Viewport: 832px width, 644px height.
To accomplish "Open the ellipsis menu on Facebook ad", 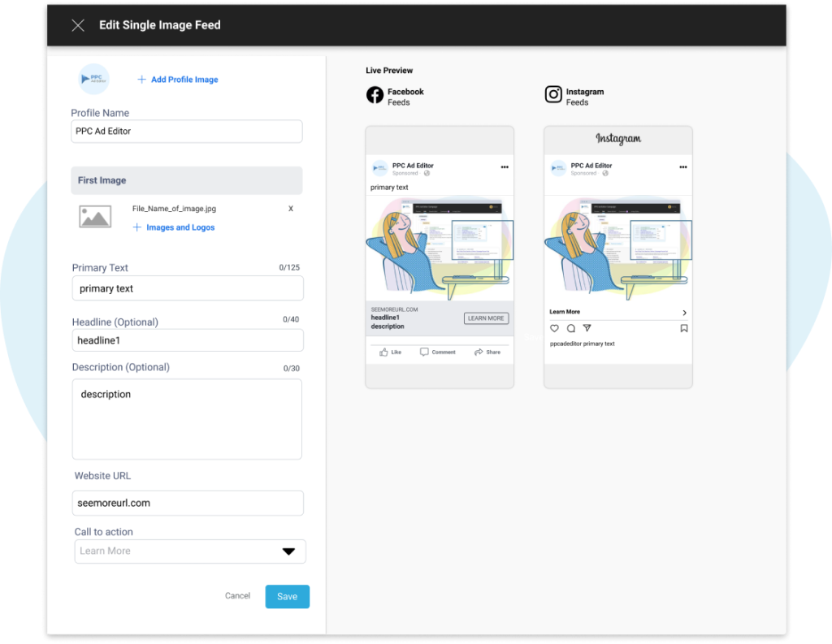I will click(x=505, y=166).
